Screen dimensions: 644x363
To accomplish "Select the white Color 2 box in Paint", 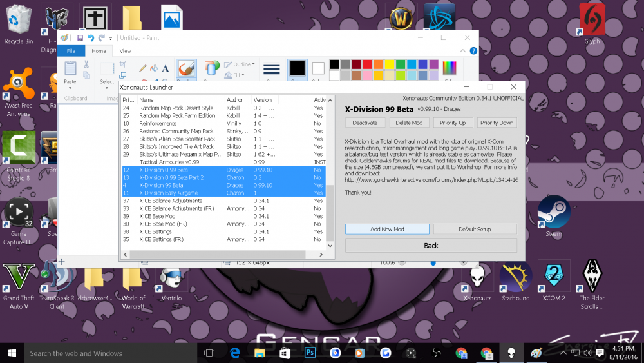I will click(x=318, y=68).
